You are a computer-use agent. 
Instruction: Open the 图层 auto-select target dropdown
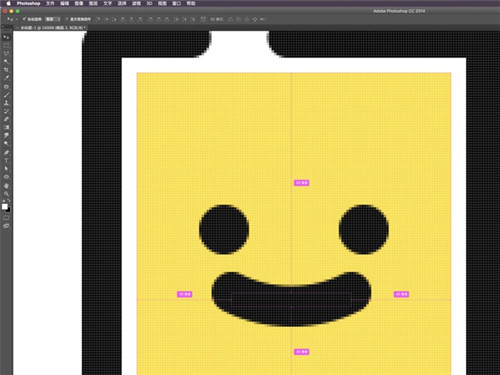[x=53, y=19]
